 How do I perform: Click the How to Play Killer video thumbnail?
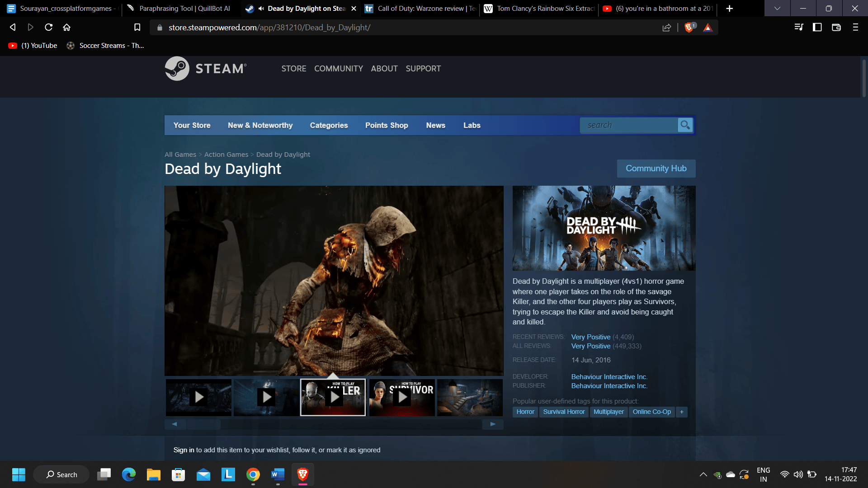pos(333,397)
